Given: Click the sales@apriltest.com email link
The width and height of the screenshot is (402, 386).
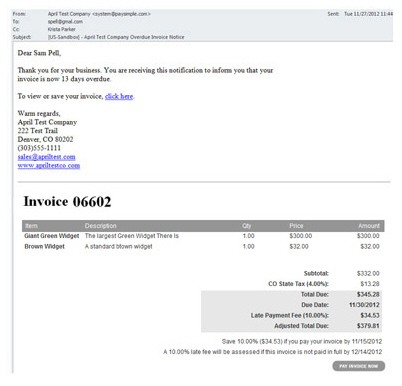Looking at the screenshot, I should point(46,157).
